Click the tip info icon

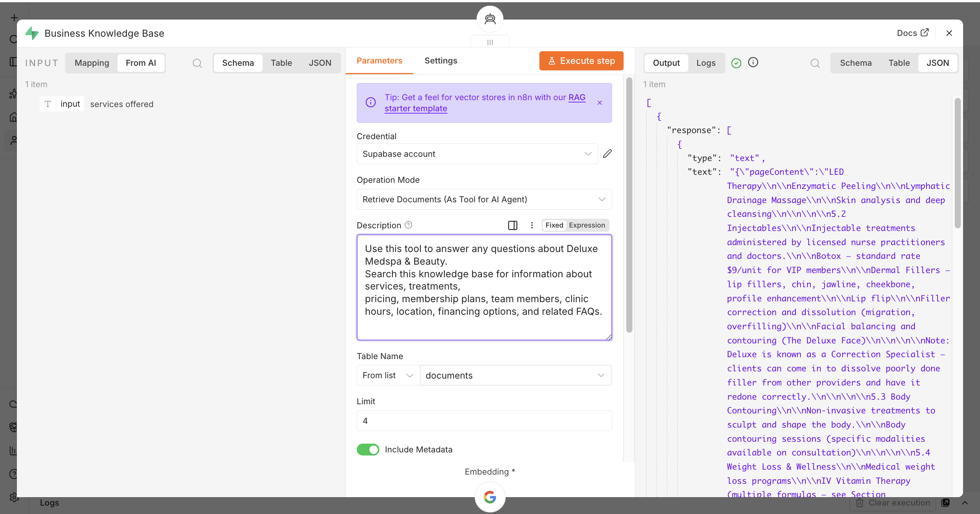[371, 102]
